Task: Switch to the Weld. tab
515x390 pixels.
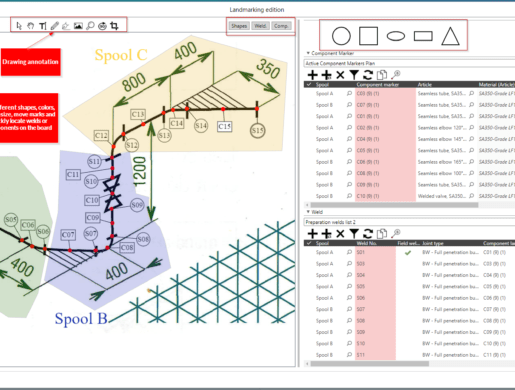Action: 260,26
